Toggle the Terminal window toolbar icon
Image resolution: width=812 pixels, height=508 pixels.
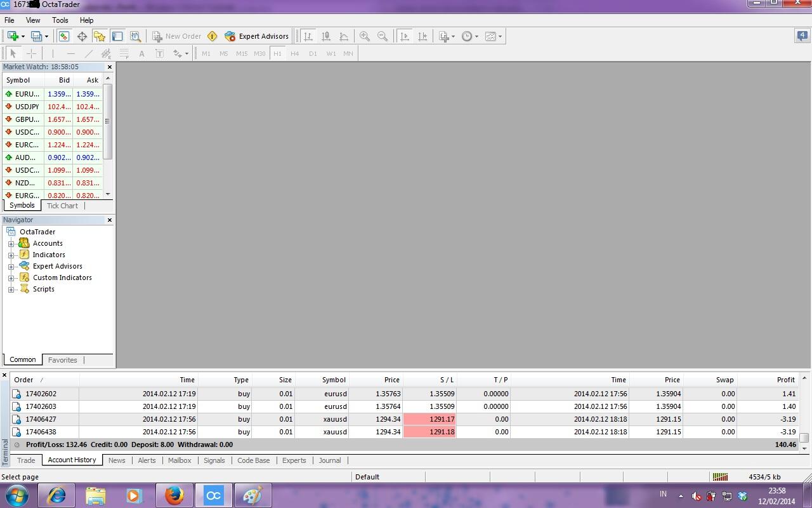(x=117, y=36)
